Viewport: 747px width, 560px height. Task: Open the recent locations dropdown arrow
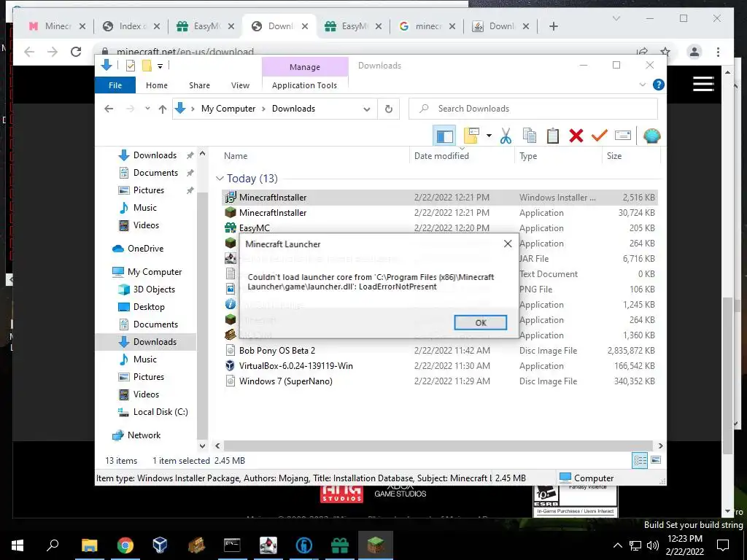pyautogui.click(x=147, y=109)
